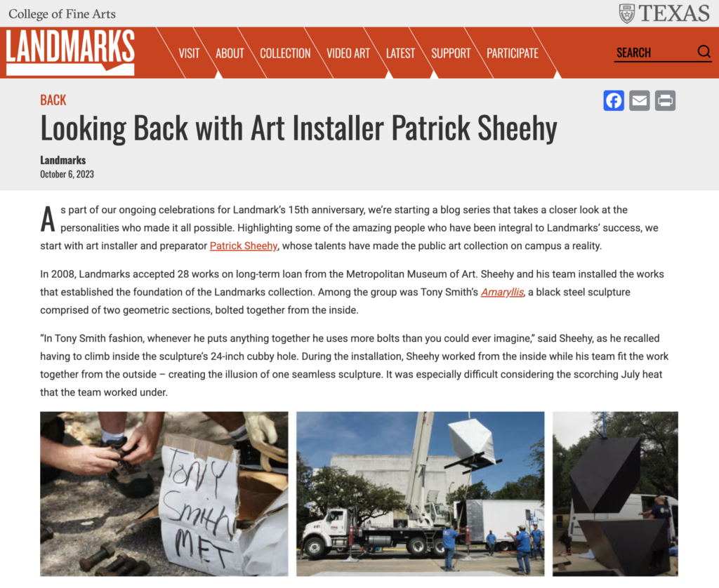
Task: View the crane lifting sculpture photo
Action: pyautogui.click(x=420, y=493)
